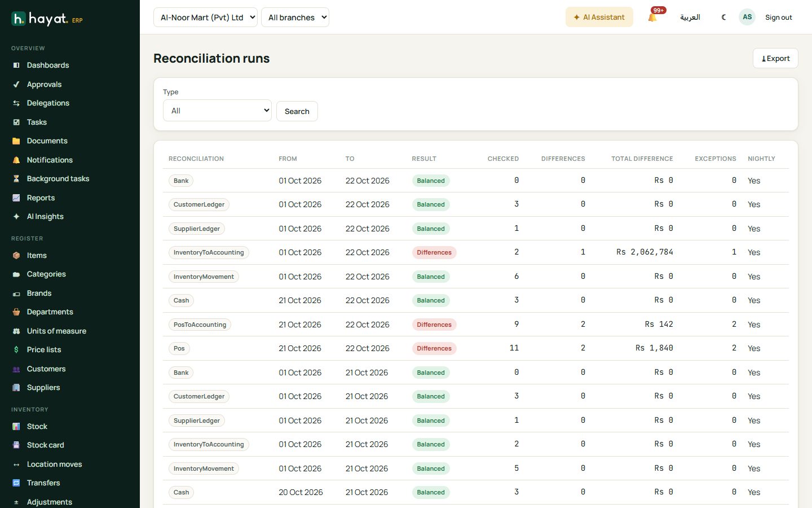Click the Search button
This screenshot has width=812, height=508.
coord(297,111)
